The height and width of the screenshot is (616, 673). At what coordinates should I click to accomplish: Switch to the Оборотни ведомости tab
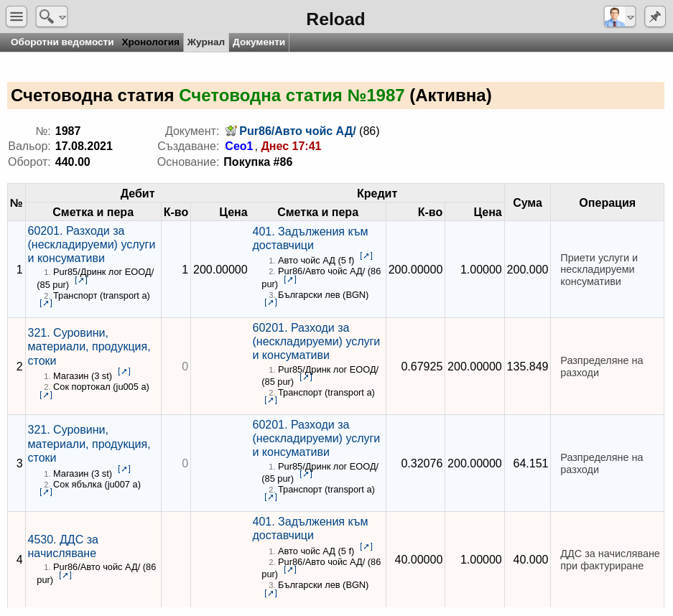[62, 42]
